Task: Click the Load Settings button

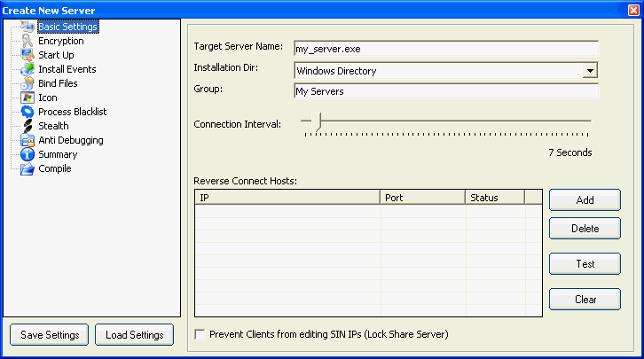Action: 134,334
